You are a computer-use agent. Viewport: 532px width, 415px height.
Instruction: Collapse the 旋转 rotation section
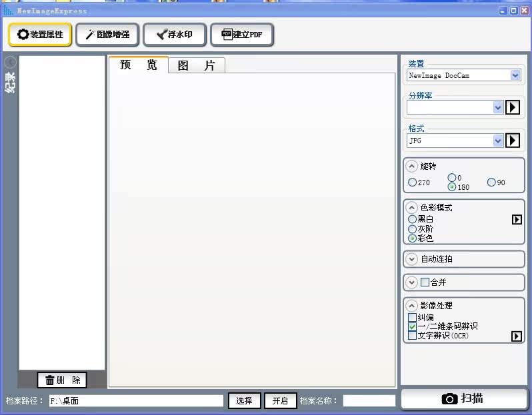click(411, 166)
